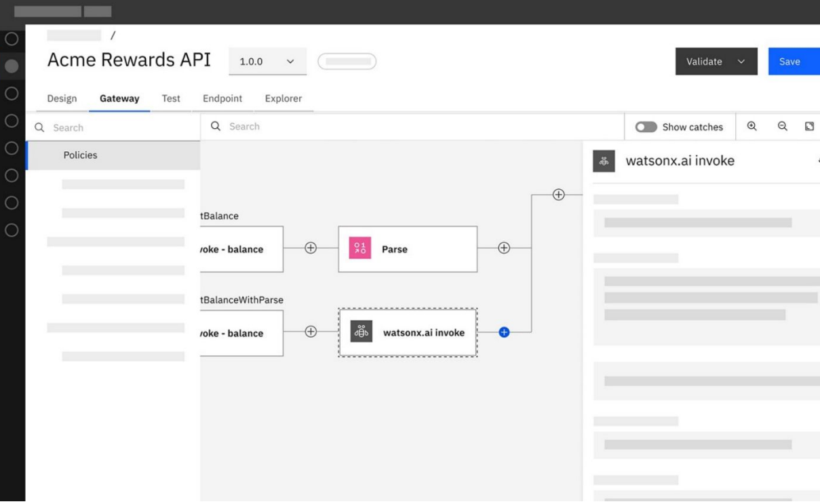Click the search icon above the canvas
820x504 pixels.
tap(216, 126)
